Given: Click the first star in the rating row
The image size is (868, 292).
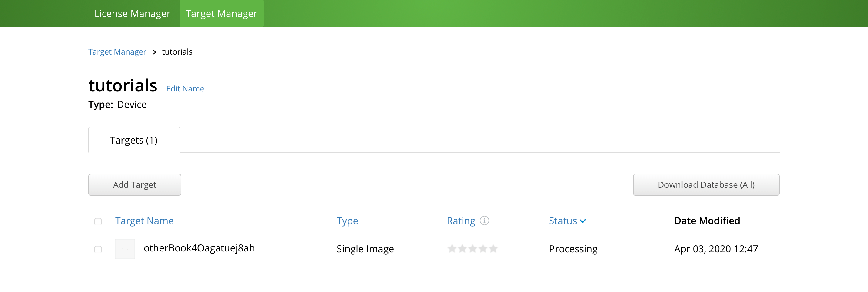Looking at the screenshot, I should pos(452,249).
